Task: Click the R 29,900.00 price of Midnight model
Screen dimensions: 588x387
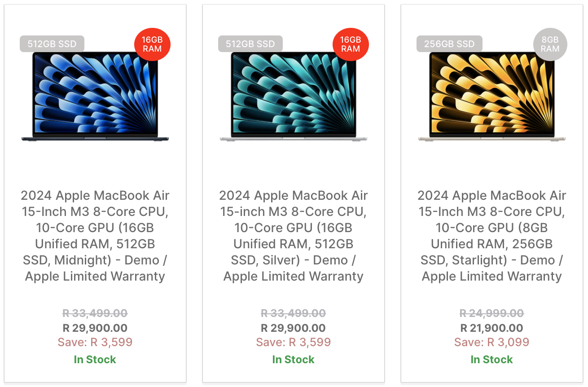Action: [x=95, y=328]
